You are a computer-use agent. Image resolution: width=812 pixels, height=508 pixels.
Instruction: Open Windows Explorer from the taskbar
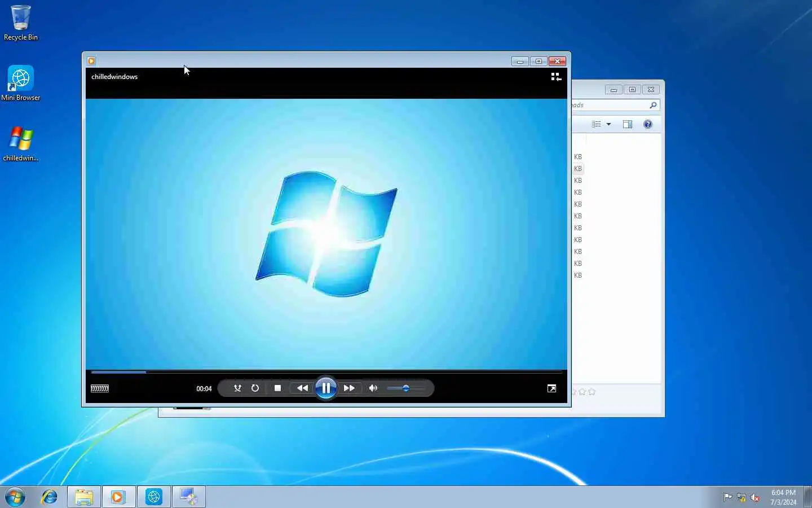point(84,497)
